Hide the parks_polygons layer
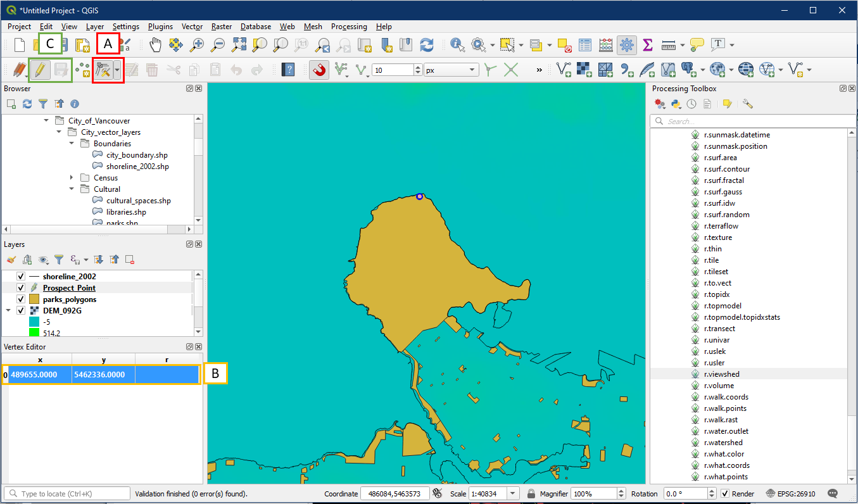 (21, 299)
